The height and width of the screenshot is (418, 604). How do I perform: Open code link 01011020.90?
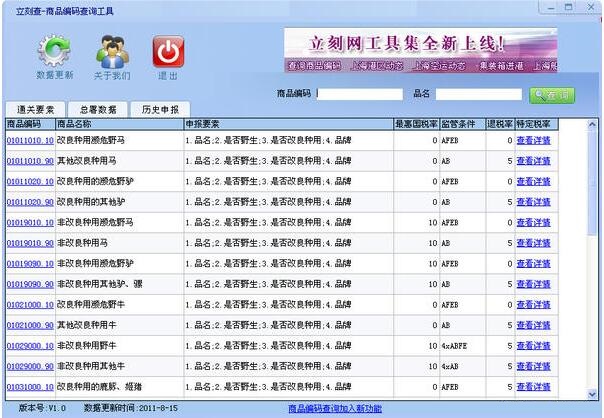[x=30, y=202]
